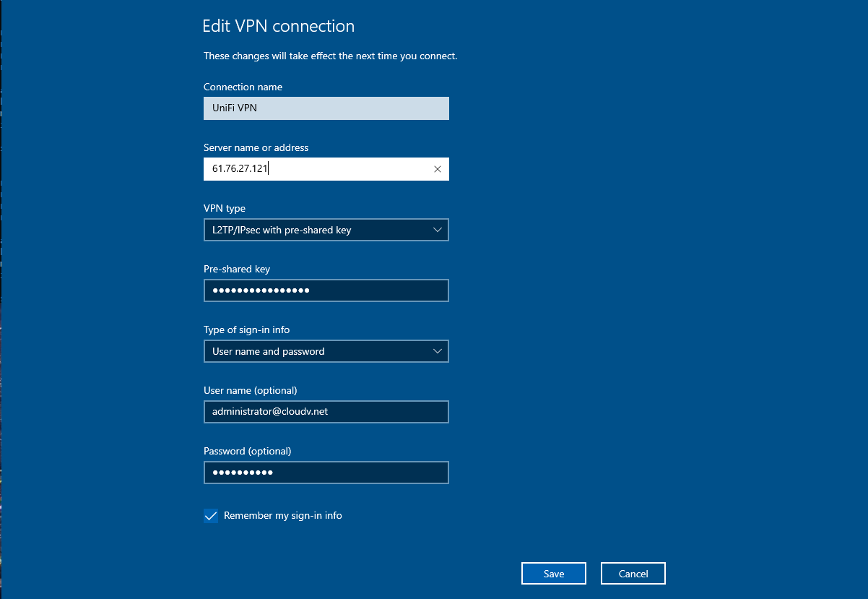The height and width of the screenshot is (599, 868).
Task: Click the Edit VPN connection heading
Action: pos(279,27)
